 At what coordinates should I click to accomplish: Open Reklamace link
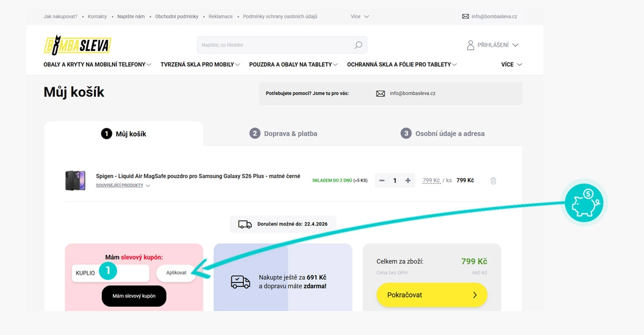[x=221, y=16]
